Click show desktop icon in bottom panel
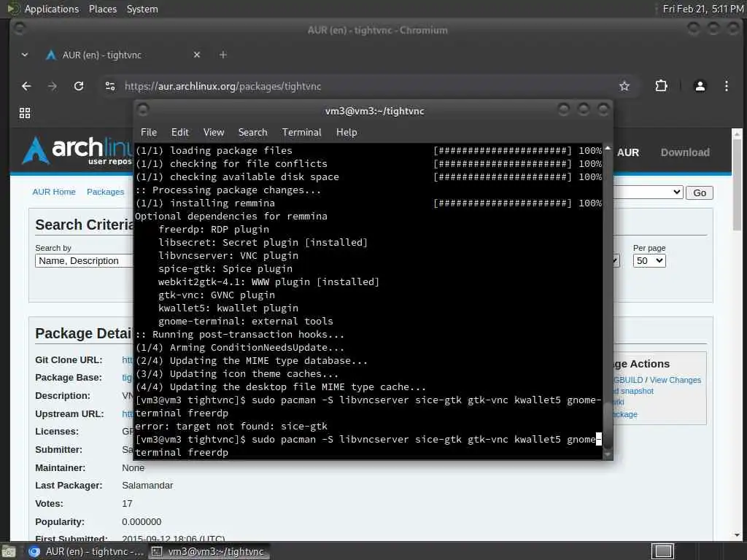The width and height of the screenshot is (747, 560). pyautogui.click(x=7, y=551)
